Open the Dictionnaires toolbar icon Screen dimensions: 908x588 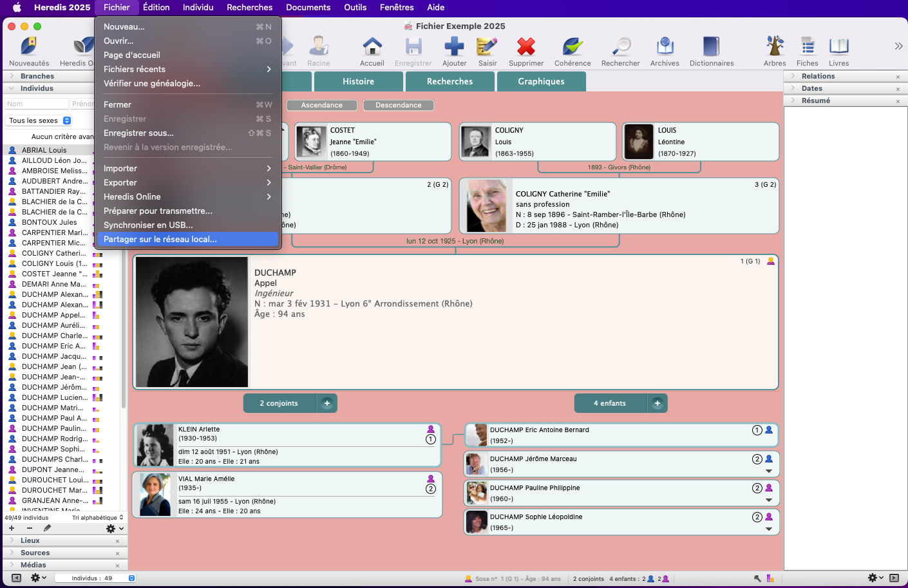711,47
